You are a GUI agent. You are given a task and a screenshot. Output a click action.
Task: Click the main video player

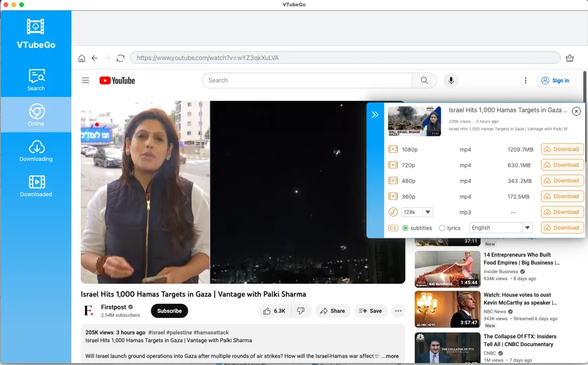243,193
